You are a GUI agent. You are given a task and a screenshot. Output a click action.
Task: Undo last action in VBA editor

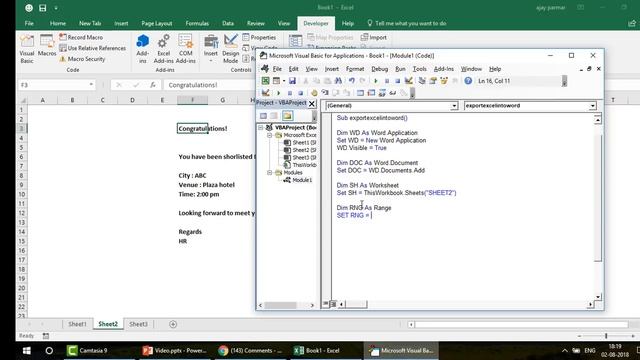(351, 81)
